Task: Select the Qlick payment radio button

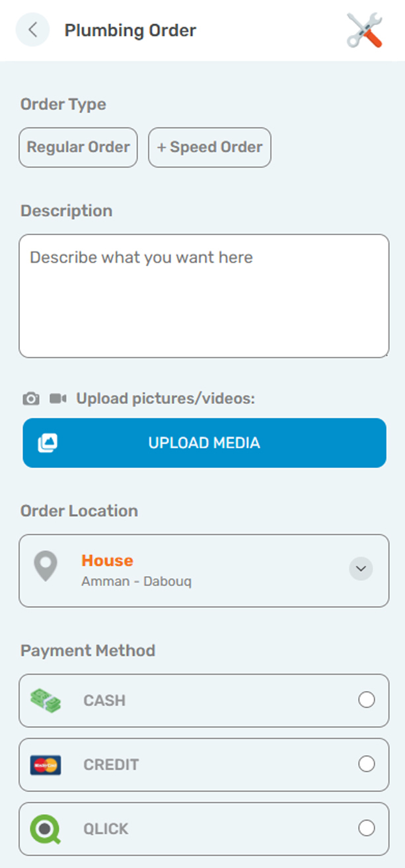Action: (x=366, y=828)
